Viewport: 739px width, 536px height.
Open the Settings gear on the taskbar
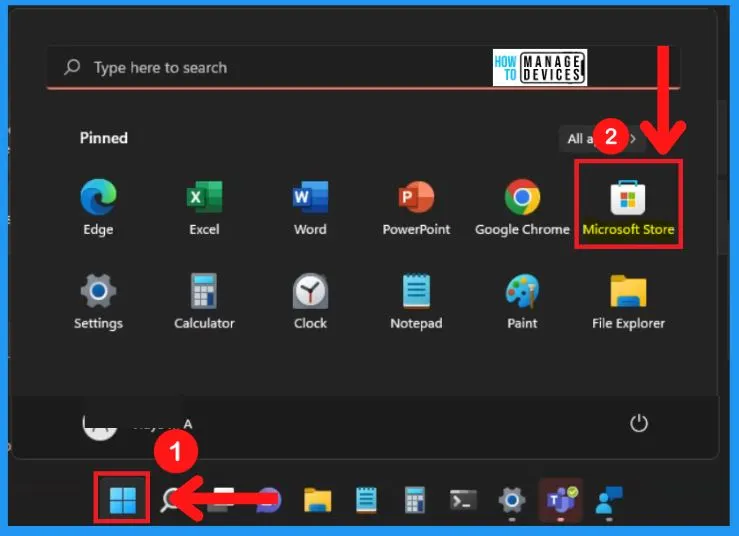pyautogui.click(x=512, y=500)
